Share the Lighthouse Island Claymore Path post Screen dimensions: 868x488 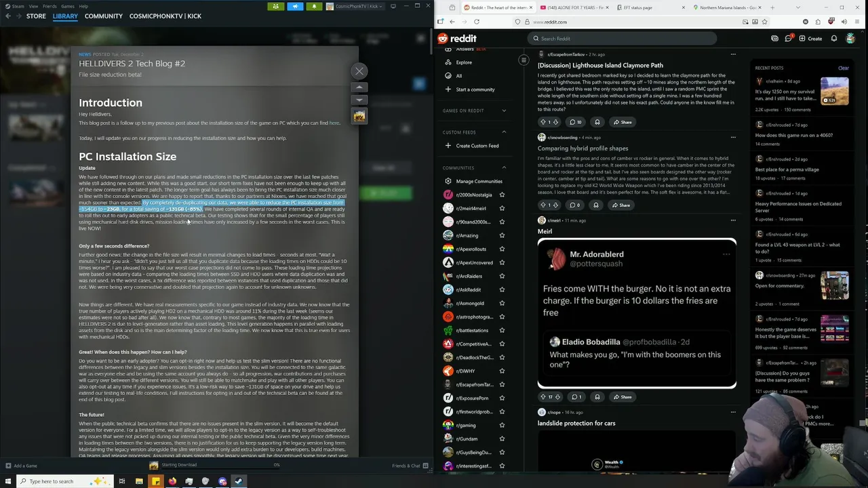click(x=623, y=122)
